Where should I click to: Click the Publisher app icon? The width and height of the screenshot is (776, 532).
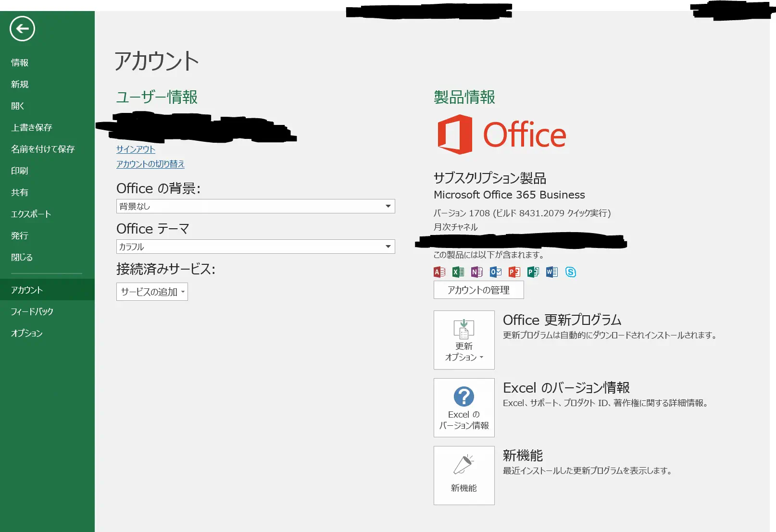pos(533,272)
